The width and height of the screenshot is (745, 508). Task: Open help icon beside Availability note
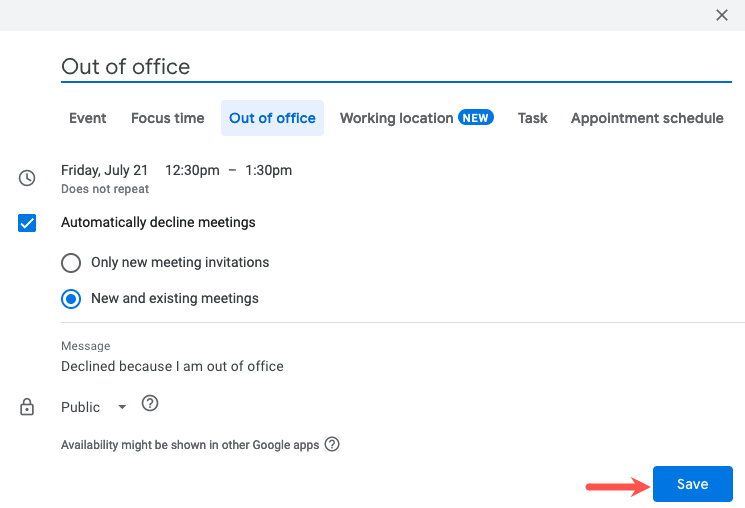(332, 444)
